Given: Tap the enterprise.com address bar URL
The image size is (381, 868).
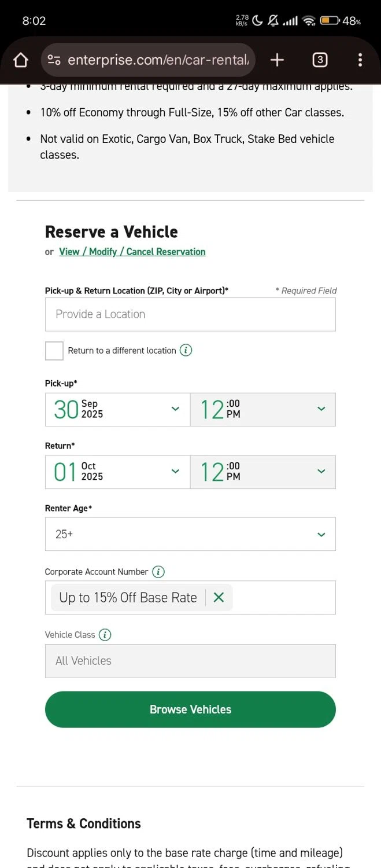Looking at the screenshot, I should [x=158, y=60].
